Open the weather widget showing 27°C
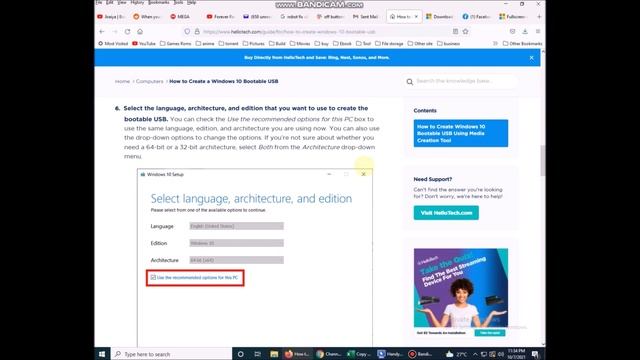The image size is (640, 360). [456, 354]
